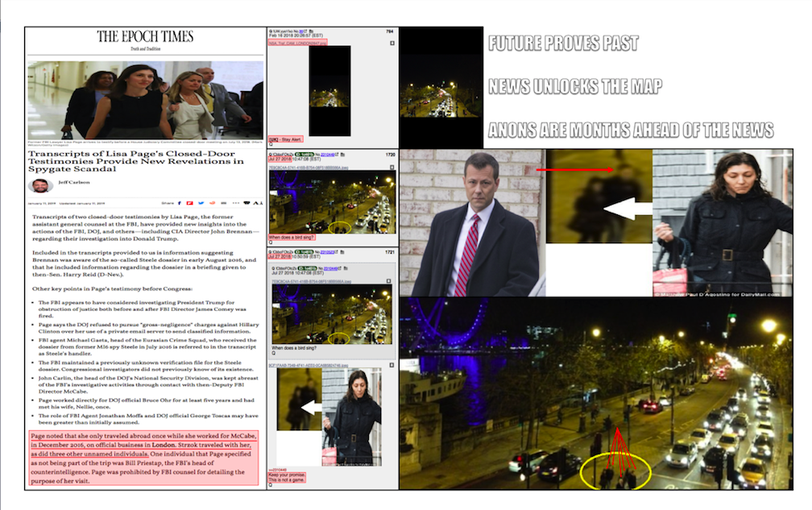Click the folder icon in post 1721 header
This screenshot has height=510, width=812.
point(342,252)
